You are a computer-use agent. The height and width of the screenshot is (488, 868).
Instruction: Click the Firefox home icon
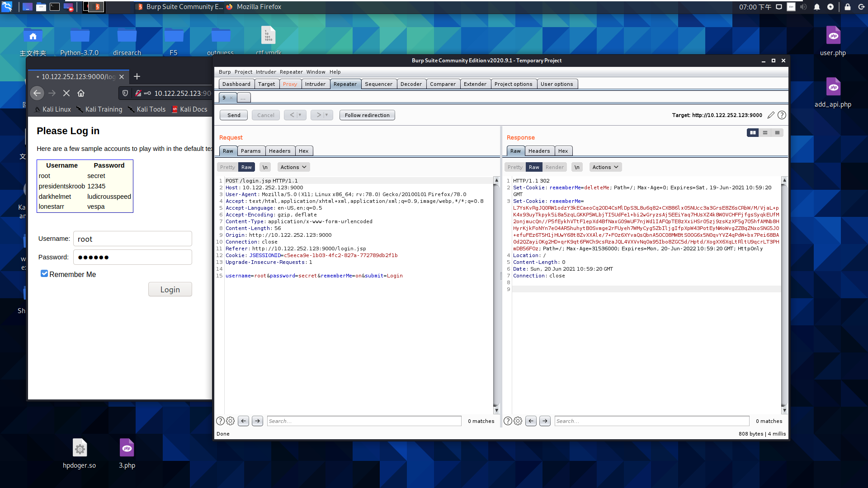81,93
